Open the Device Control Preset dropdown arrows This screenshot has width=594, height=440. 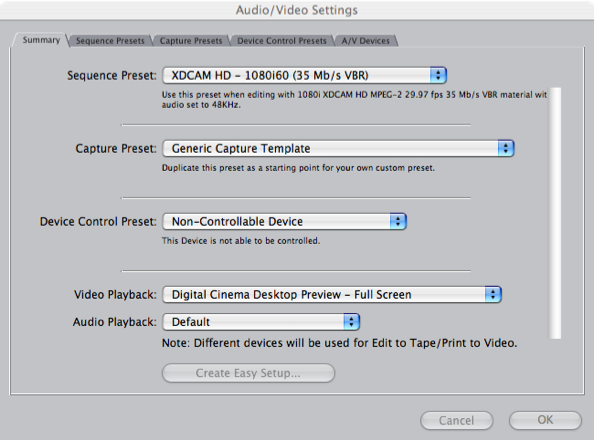398,221
